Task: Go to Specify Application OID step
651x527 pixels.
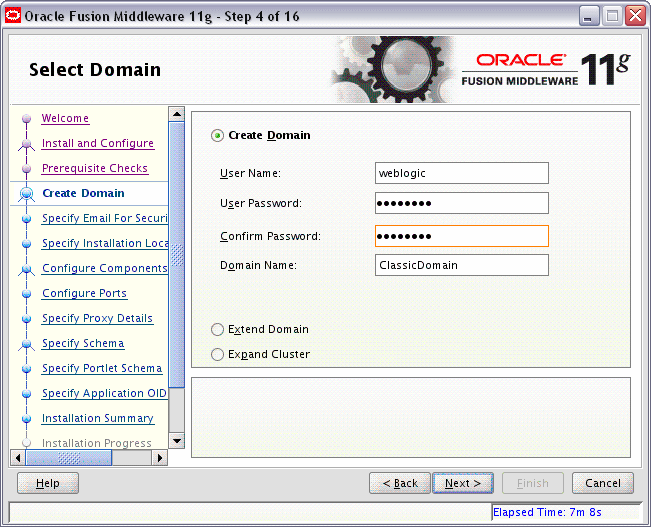Action: click(x=105, y=393)
